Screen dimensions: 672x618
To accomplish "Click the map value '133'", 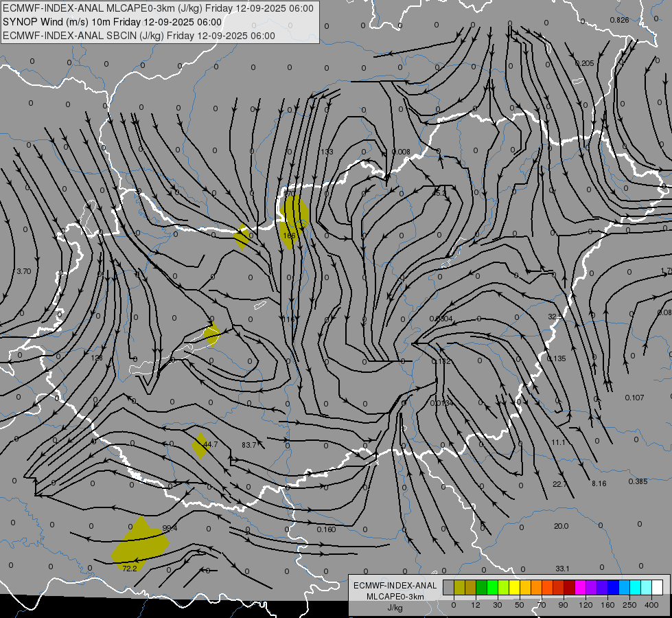I will [x=327, y=152].
